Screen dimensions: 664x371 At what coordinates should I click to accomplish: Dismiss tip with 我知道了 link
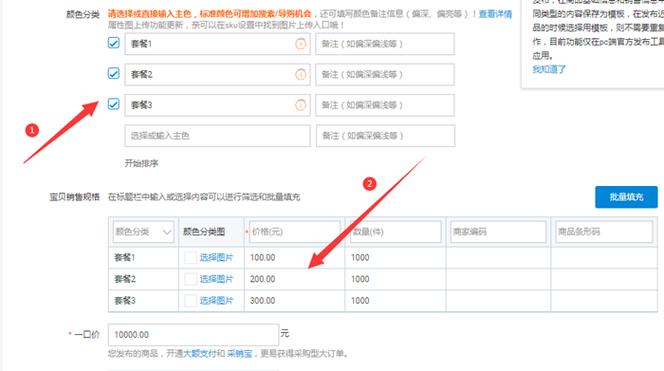[x=549, y=69]
